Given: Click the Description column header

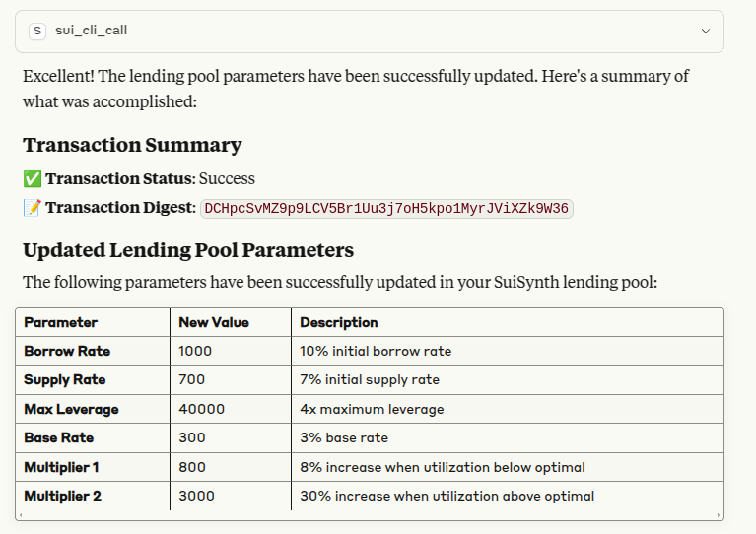Looking at the screenshot, I should tap(339, 322).
